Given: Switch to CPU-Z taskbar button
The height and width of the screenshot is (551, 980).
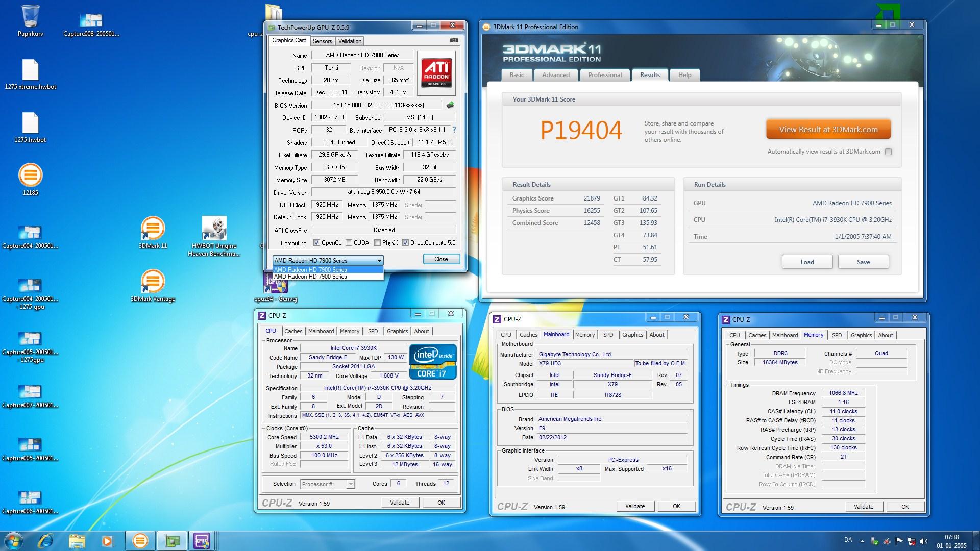Looking at the screenshot, I should click(202, 540).
